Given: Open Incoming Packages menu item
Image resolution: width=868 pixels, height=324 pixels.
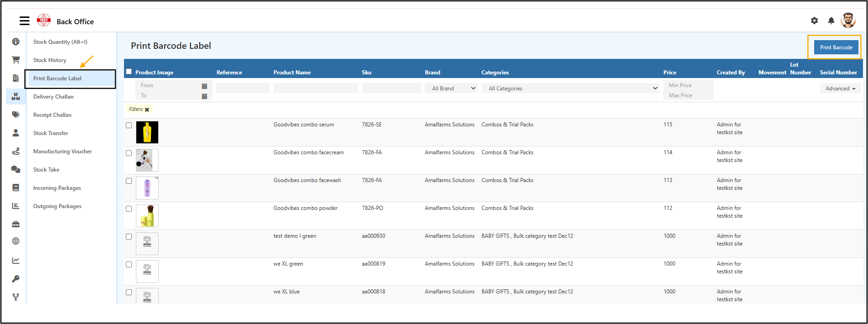Looking at the screenshot, I should 57,188.
